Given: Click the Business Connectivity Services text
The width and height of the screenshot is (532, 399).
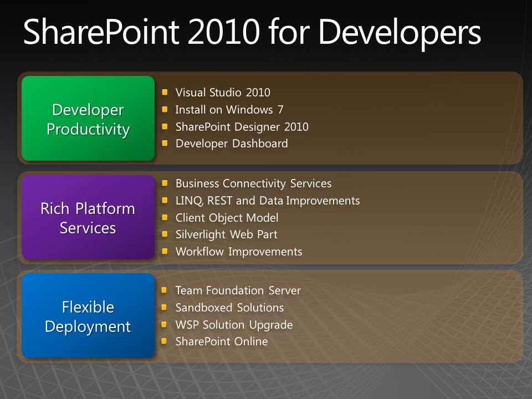Looking at the screenshot, I should (x=253, y=183).
